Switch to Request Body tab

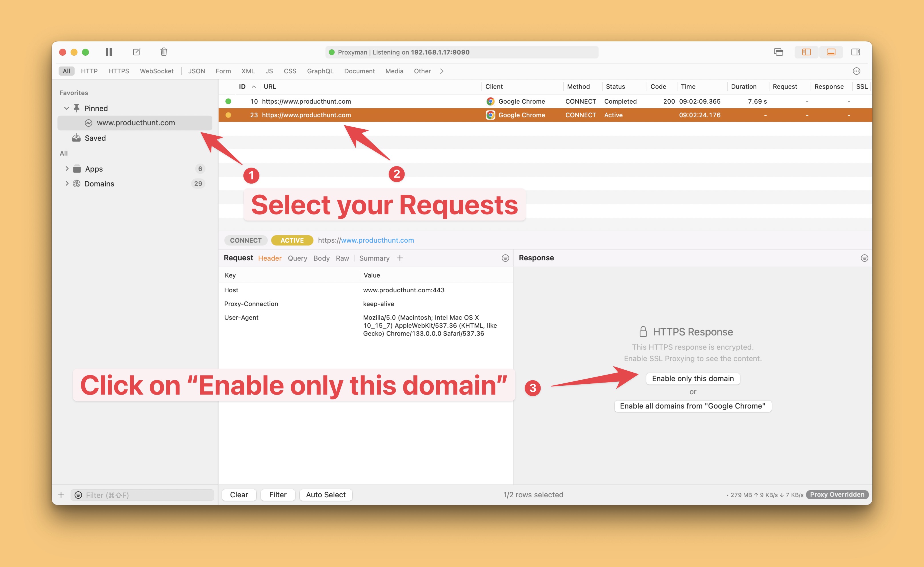coord(321,258)
